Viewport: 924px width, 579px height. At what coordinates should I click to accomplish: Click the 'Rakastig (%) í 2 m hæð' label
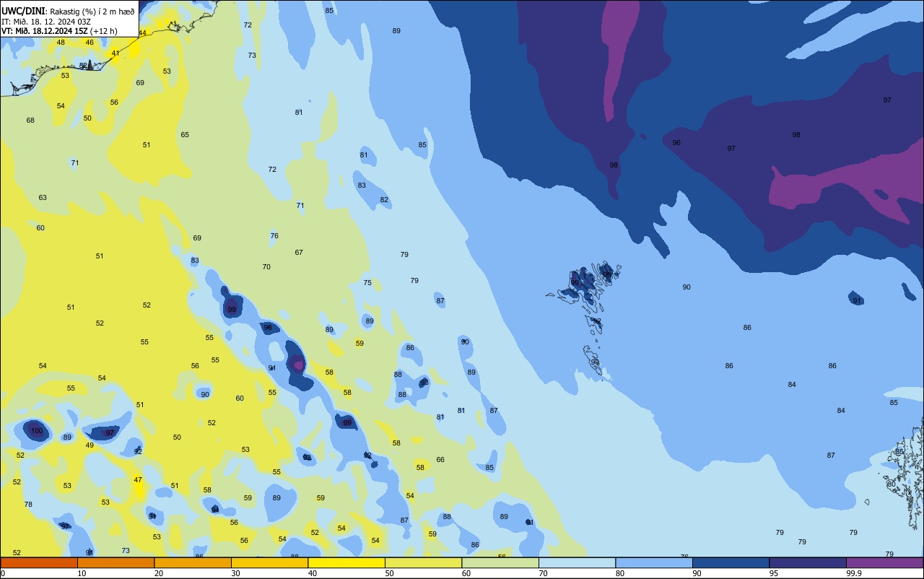click(92, 11)
